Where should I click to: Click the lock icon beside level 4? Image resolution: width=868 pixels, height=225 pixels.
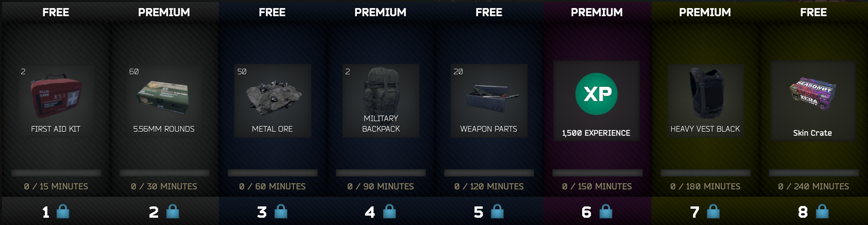pyautogui.click(x=389, y=211)
